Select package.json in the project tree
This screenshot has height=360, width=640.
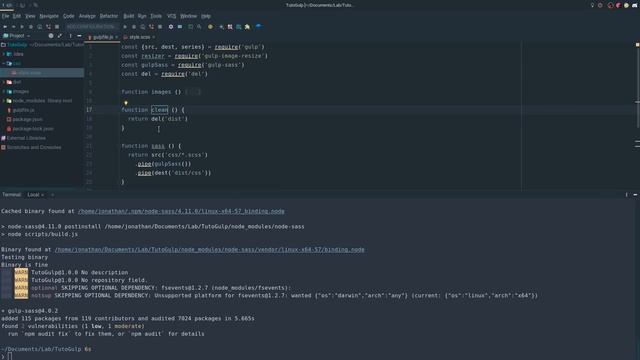(x=27, y=120)
